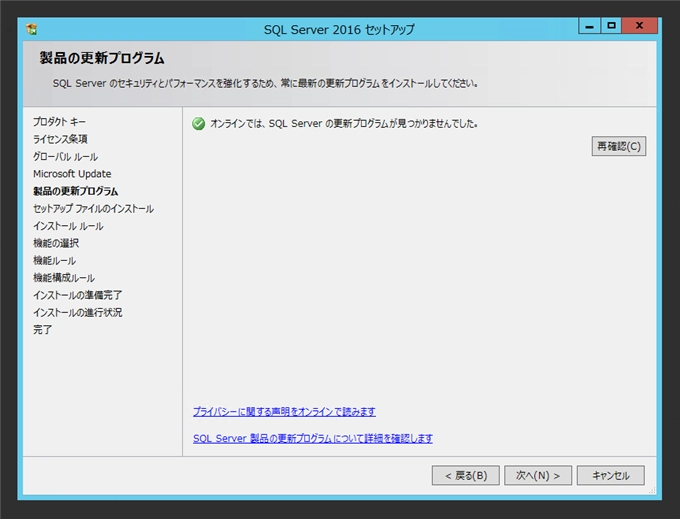
Task: Click the SQL Server 2016 セットアップ window title
Action: (x=339, y=29)
